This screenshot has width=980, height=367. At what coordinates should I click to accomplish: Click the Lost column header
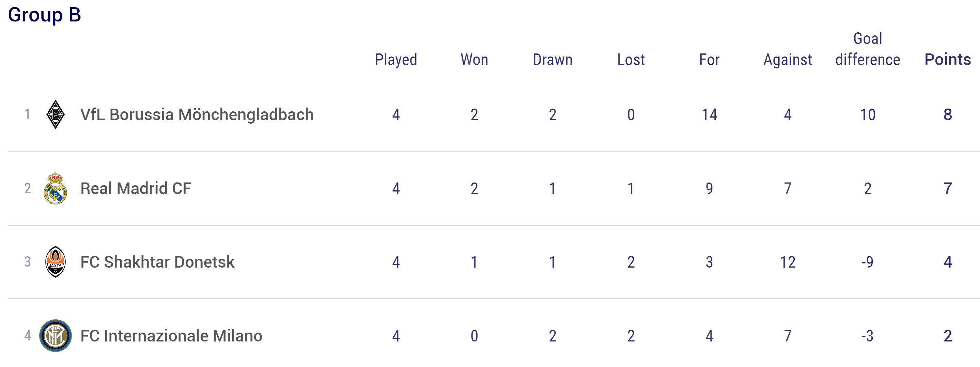tap(631, 60)
